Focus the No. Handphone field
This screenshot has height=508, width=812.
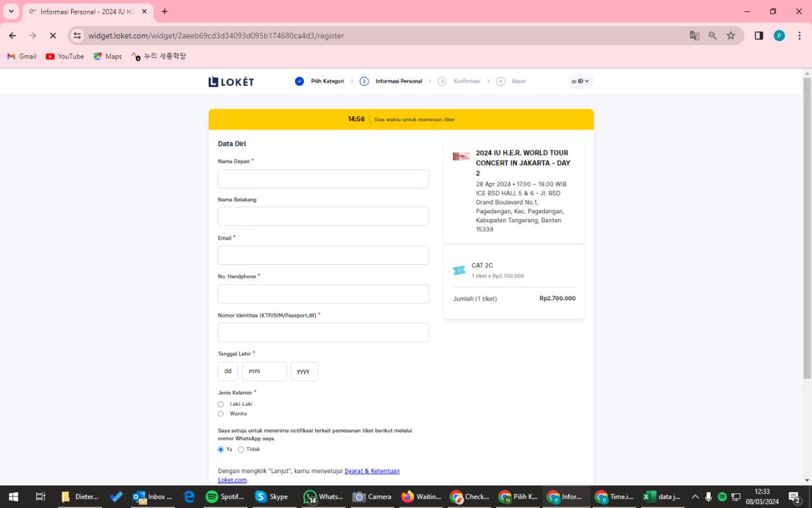coord(323,294)
